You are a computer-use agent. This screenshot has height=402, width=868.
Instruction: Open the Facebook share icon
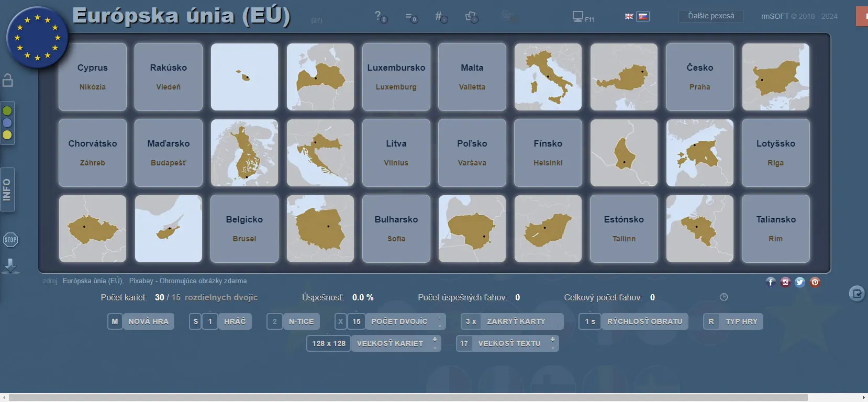click(x=771, y=282)
